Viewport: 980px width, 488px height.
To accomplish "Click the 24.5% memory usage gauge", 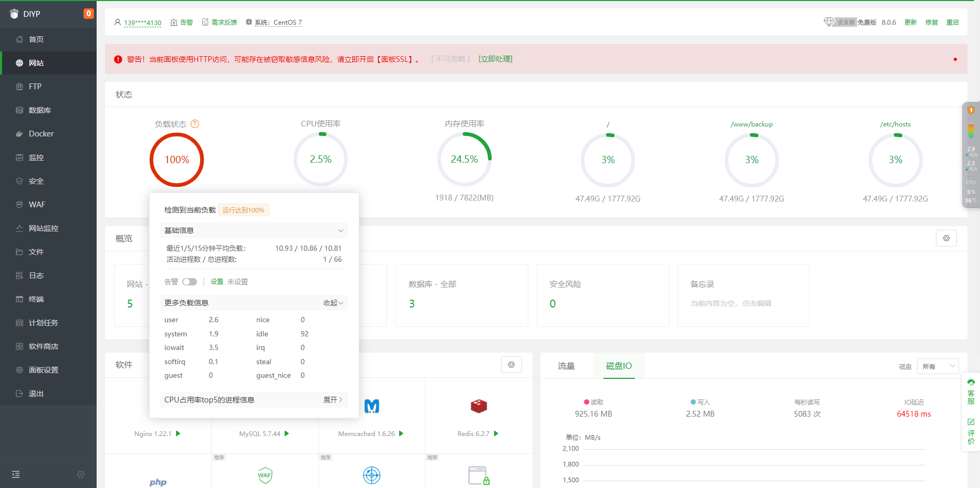I will click(464, 159).
